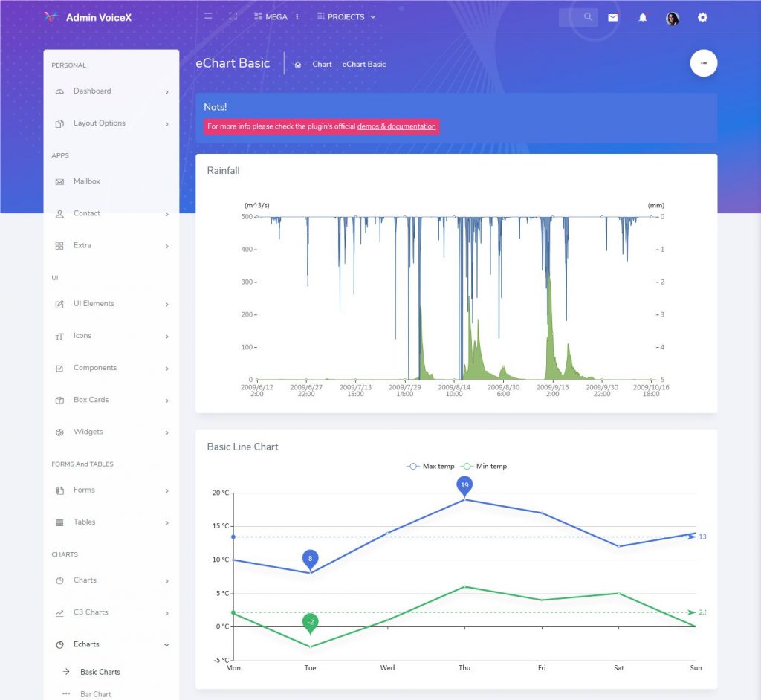761x700 pixels.
Task: Click the messages envelope icon in top bar
Action: click(612, 17)
